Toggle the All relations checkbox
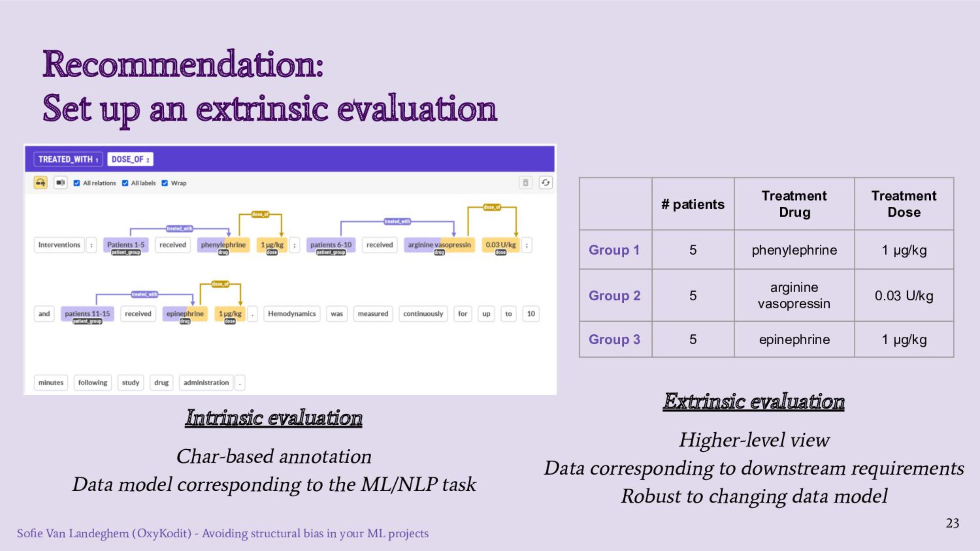Screen dimensions: 980x551 79,183
